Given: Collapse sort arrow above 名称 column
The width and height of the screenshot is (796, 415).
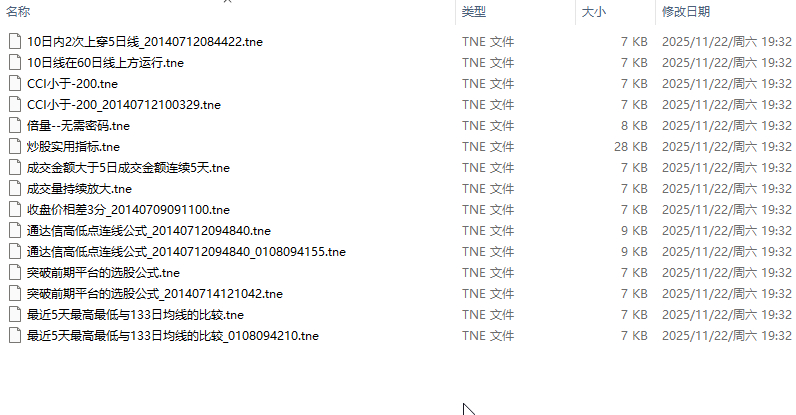Looking at the screenshot, I should point(227,2).
